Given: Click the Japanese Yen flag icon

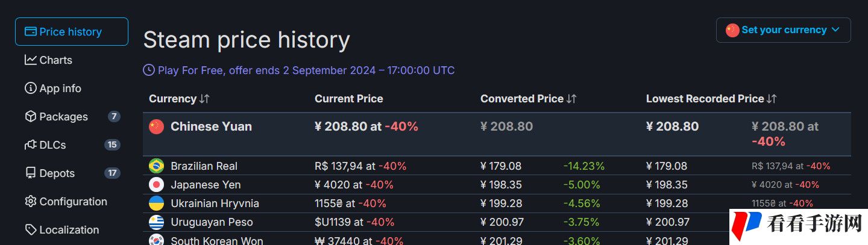Looking at the screenshot, I should coord(156,185).
